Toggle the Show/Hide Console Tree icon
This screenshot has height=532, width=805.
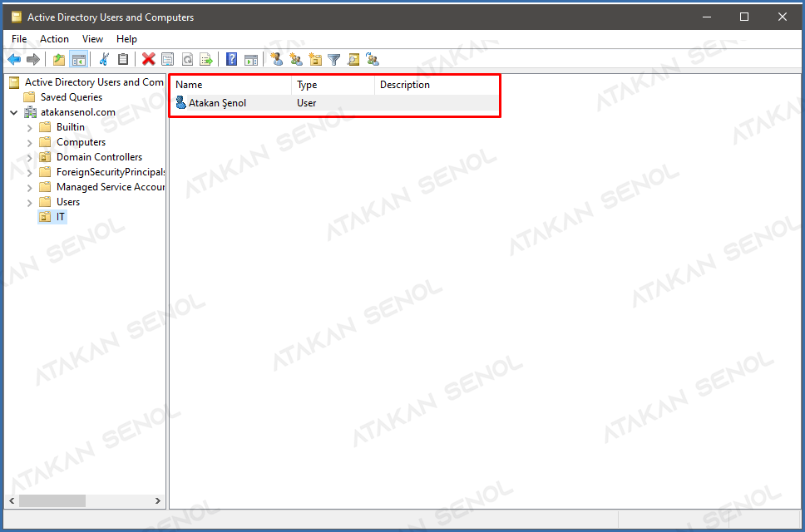pyautogui.click(x=78, y=60)
